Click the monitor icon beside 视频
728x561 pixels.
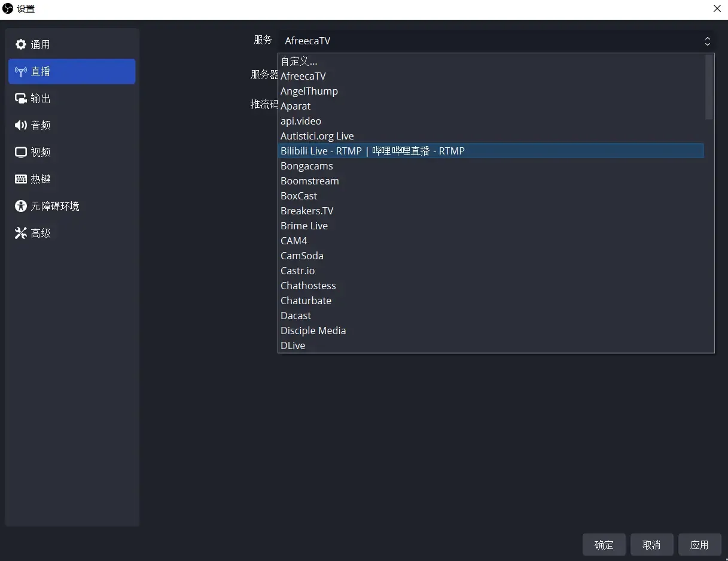click(x=21, y=152)
